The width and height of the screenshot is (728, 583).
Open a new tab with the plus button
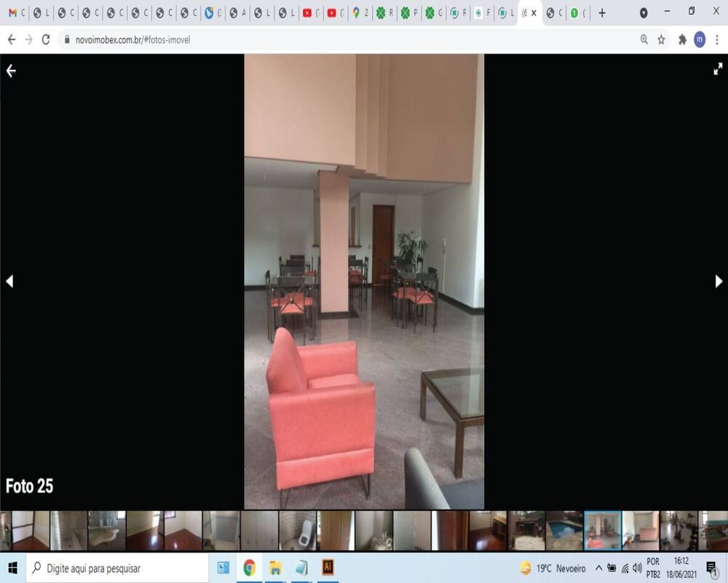tap(602, 13)
